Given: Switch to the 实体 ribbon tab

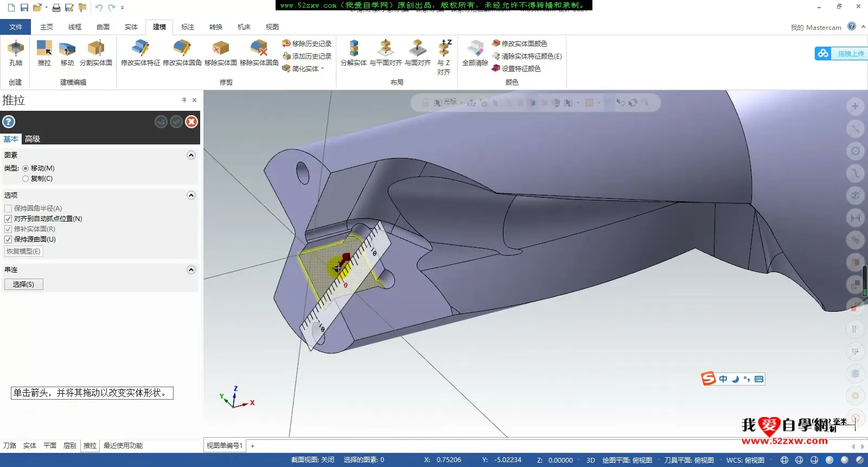Looking at the screenshot, I should (x=131, y=27).
